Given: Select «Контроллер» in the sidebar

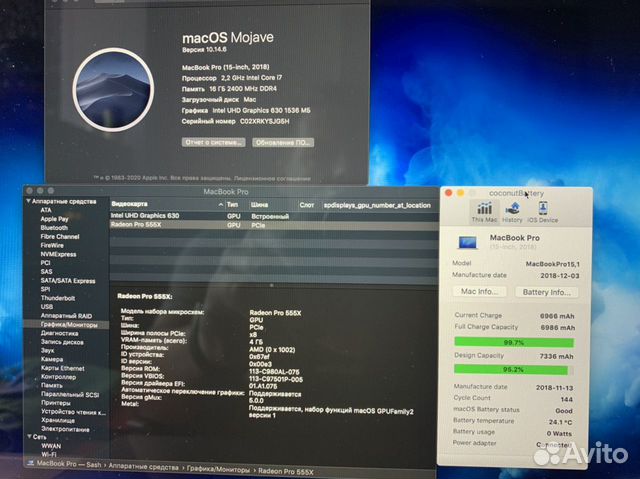Looking at the screenshot, I should click(58, 377).
